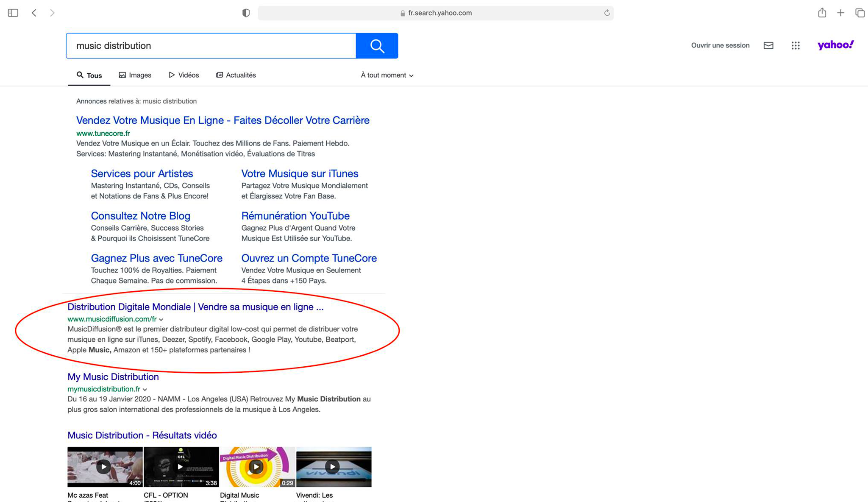868x502 pixels.
Task: Play the 'Digital Music Distribution' video thumbnail
Action: coord(256,467)
